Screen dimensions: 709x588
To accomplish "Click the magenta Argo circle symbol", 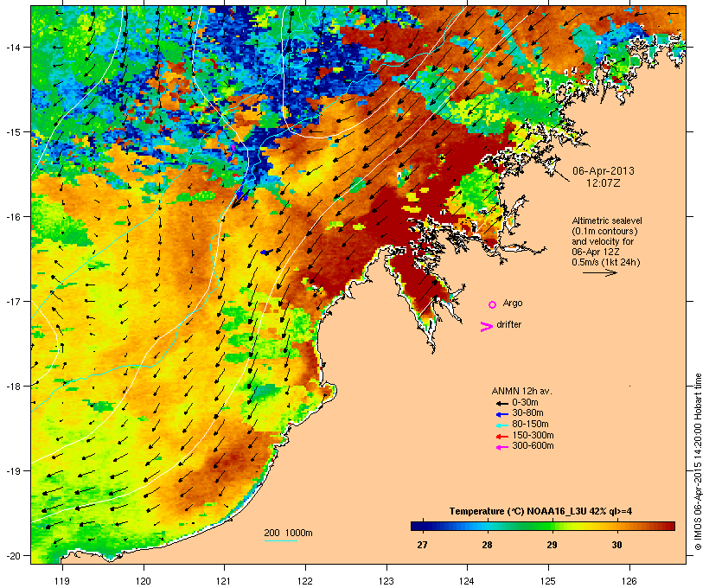I will tap(493, 305).
